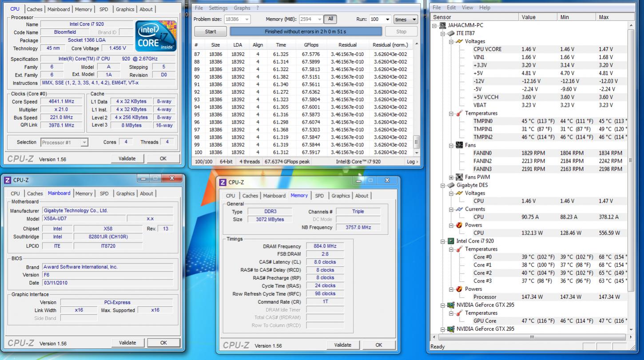Collapse the ITE IT87 Voltages node

pos(452,41)
